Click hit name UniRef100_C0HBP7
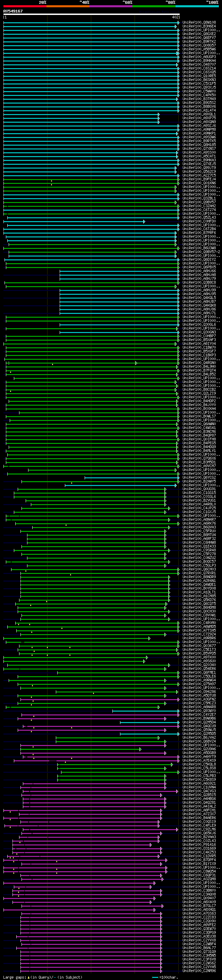This screenshot has width=222, height=980. point(199,336)
